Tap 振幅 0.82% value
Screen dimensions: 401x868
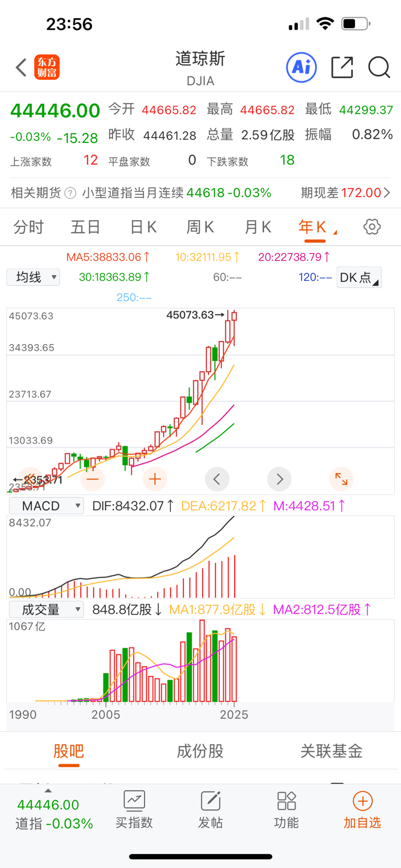[372, 135]
